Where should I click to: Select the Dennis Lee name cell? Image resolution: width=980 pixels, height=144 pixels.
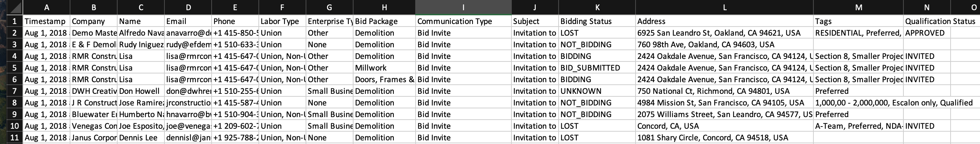click(x=141, y=137)
